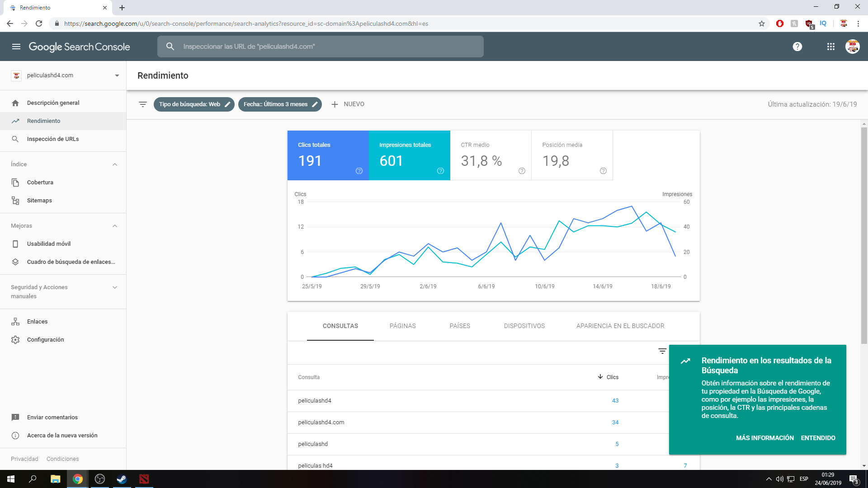868x488 pixels.
Task: Open Configuración settings
Action: (x=63, y=340)
